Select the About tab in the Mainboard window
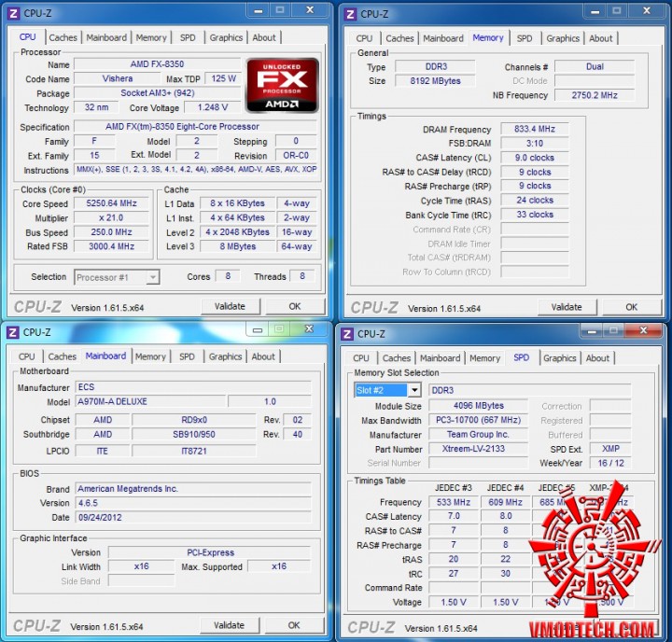 [263, 356]
